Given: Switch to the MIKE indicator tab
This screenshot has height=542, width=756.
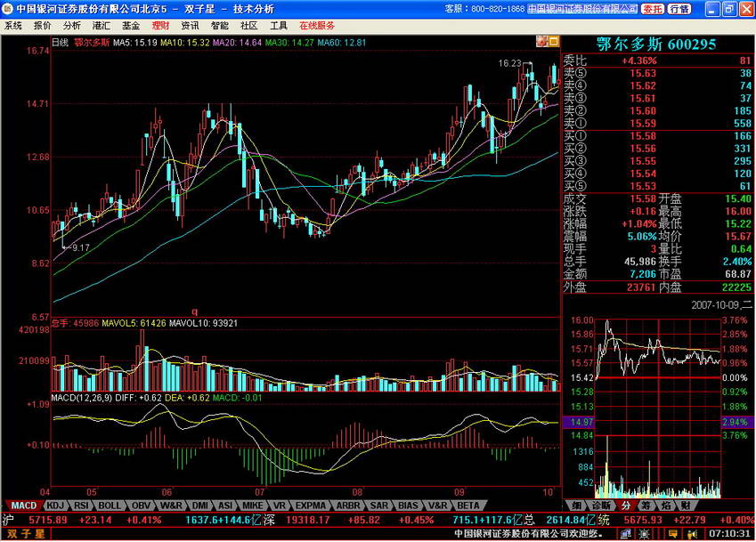Looking at the screenshot, I should 253,506.
